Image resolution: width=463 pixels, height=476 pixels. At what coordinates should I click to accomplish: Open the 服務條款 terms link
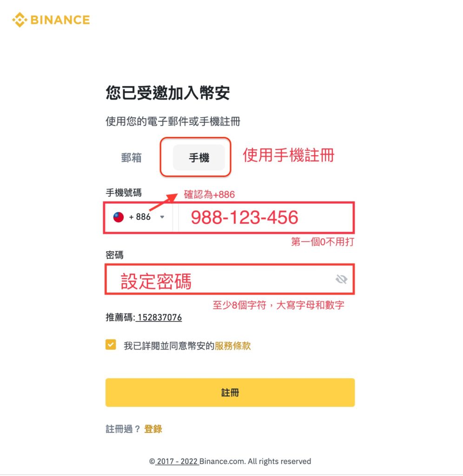coord(232,346)
